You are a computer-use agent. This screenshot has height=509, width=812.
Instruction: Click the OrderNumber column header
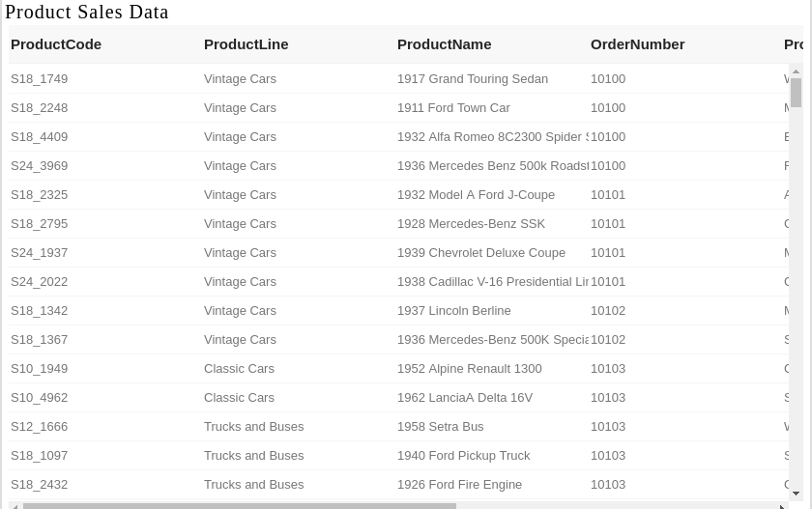point(637,44)
